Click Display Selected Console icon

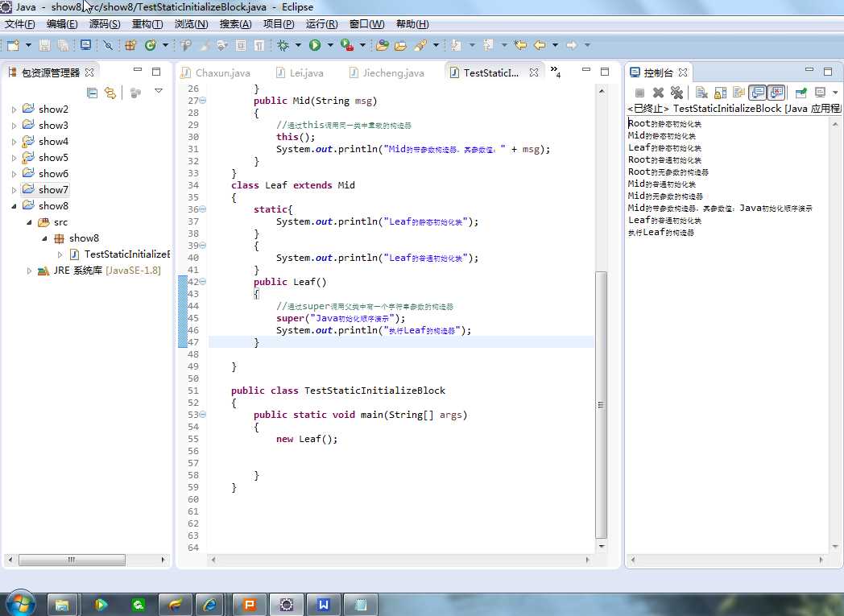(821, 93)
